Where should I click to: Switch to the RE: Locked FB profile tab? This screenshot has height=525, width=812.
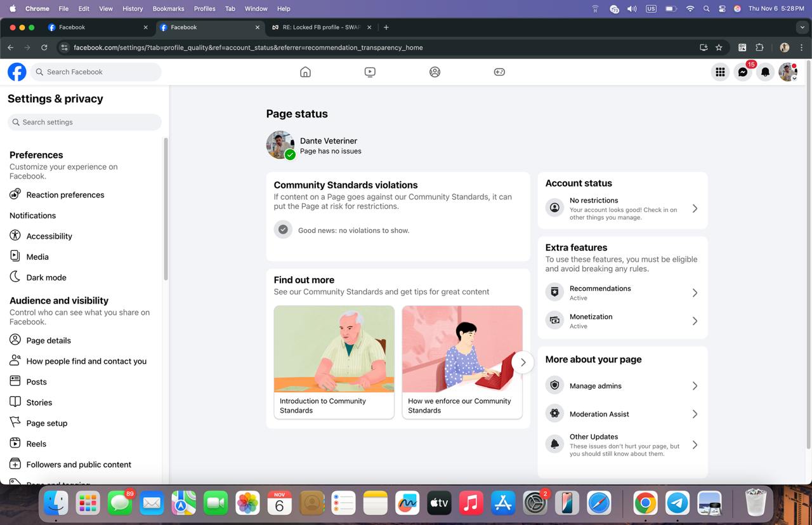pos(320,27)
